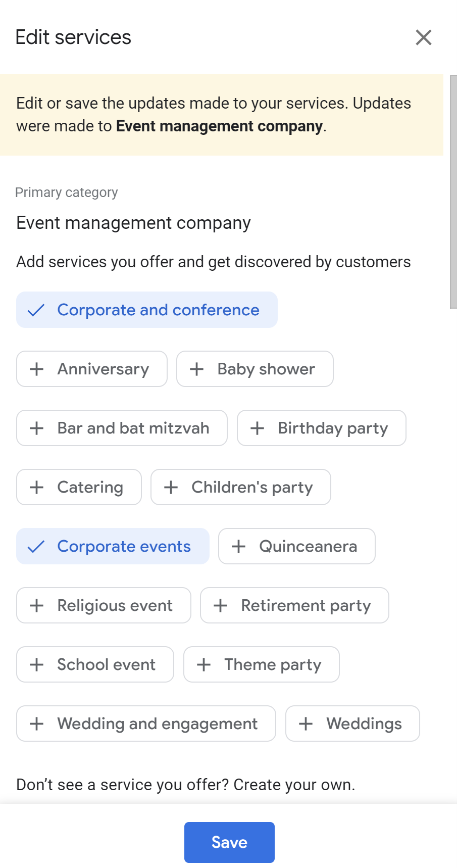Select Wedding and engagement chip
Viewport: 457px width, 868px height.
[146, 724]
